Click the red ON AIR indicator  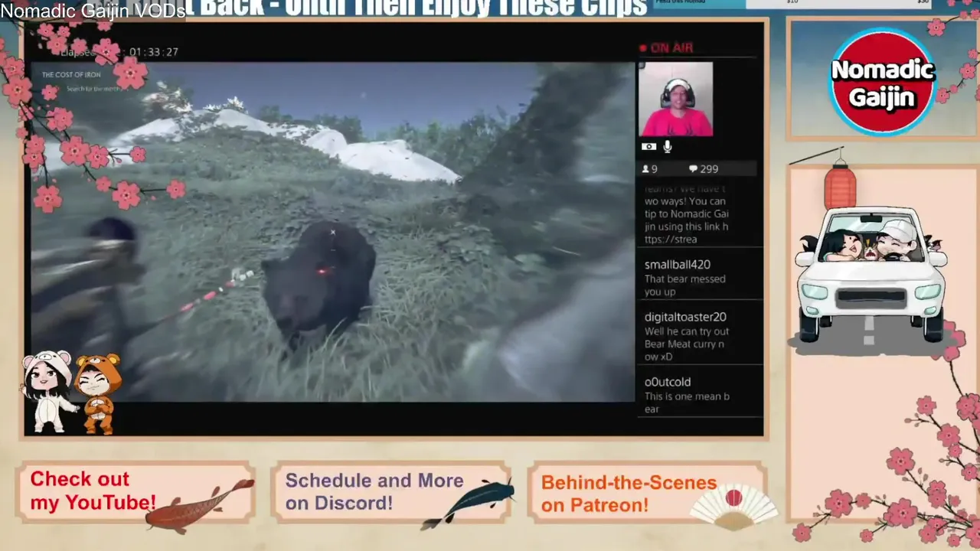point(667,48)
